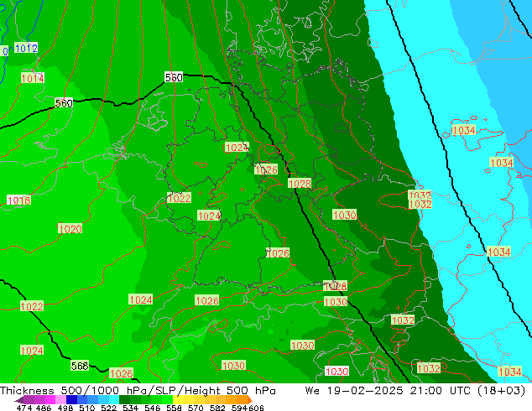Viewport: 532px width, 411px height.
Task: Click the 558 legend value
Action: coord(174,408)
